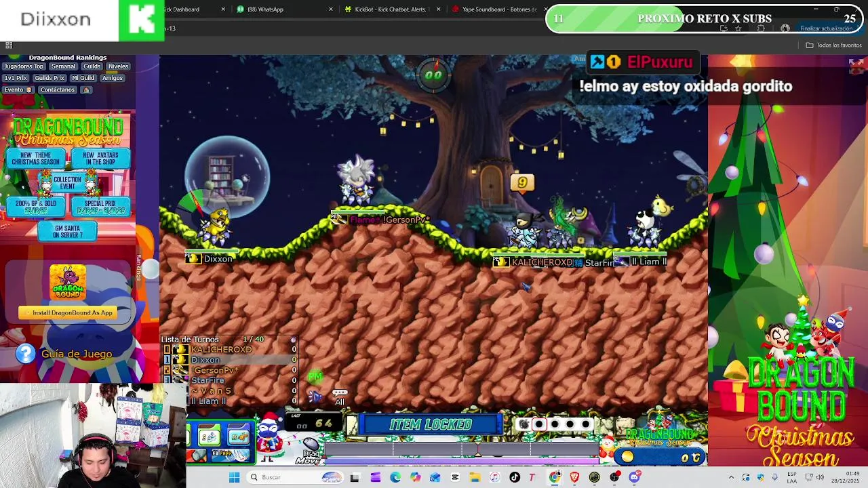
Task: Open Windows Start menu
Action: click(x=235, y=477)
